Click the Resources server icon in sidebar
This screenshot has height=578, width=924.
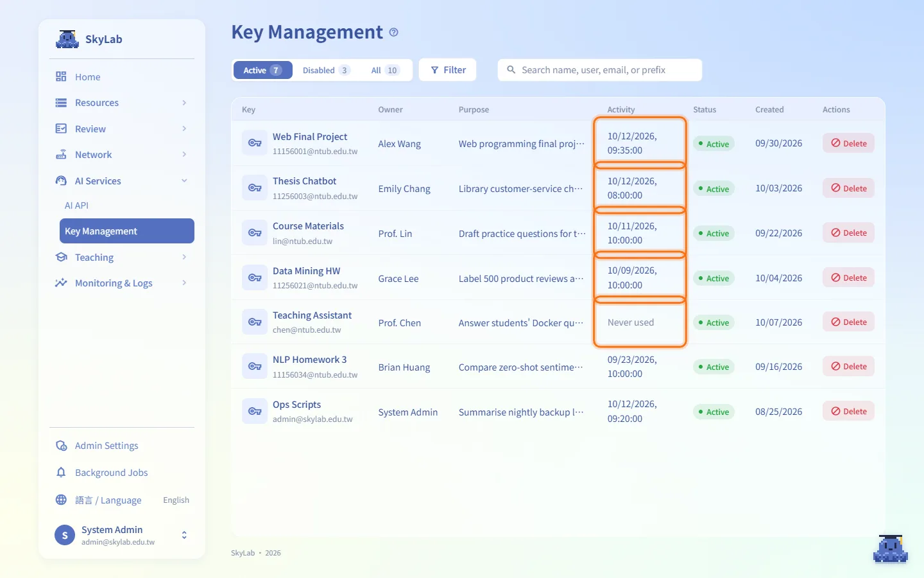click(61, 103)
